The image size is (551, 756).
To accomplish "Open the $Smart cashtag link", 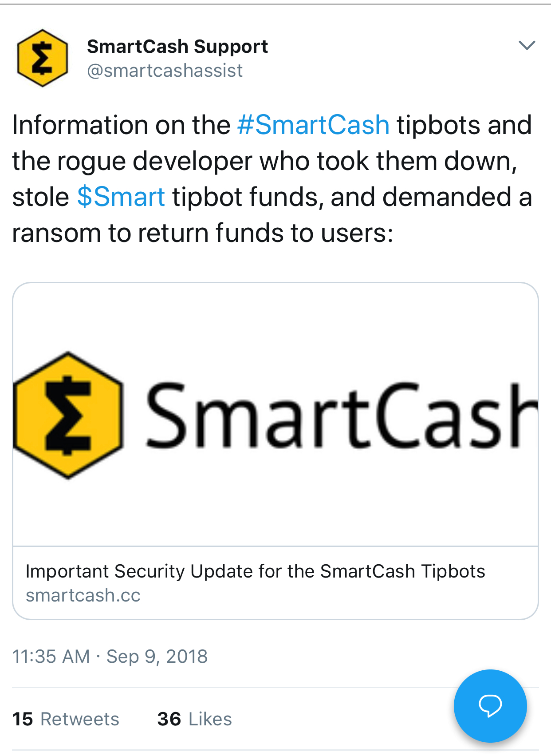I will [x=121, y=197].
